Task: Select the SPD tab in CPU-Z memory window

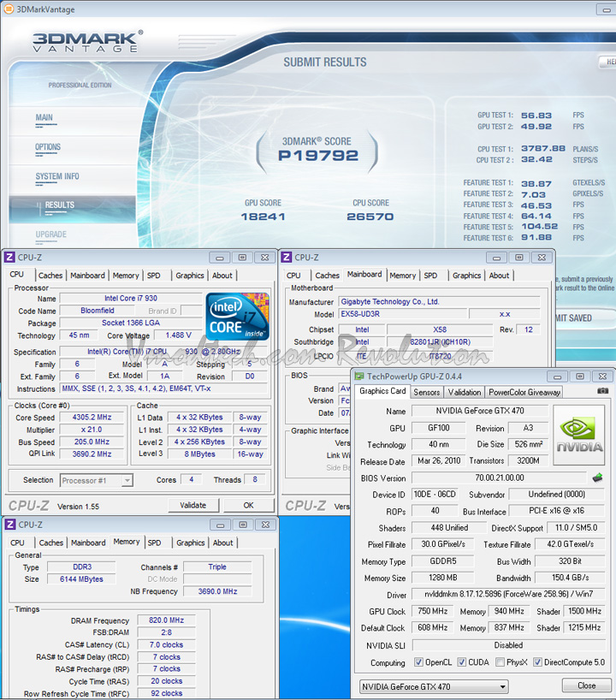Action: [x=155, y=543]
